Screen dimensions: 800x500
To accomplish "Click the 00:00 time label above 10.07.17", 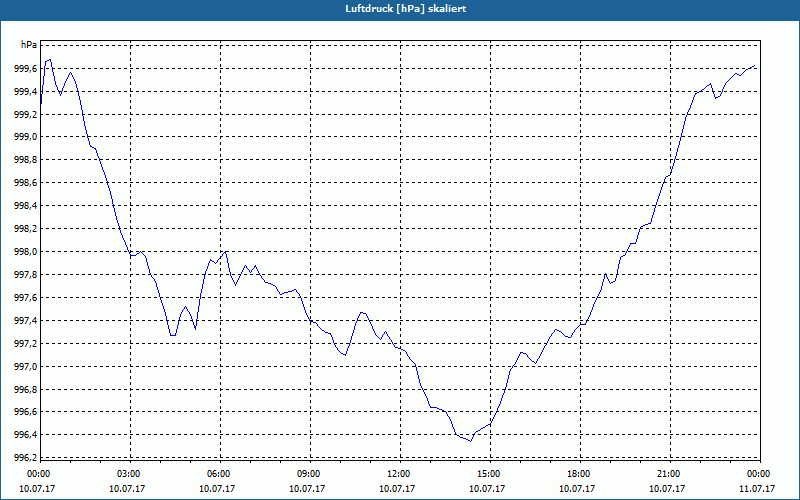I will (38, 474).
